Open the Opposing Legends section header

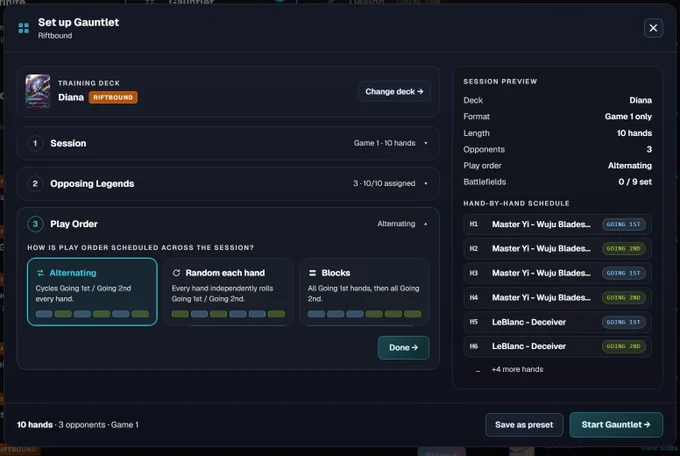pos(228,184)
